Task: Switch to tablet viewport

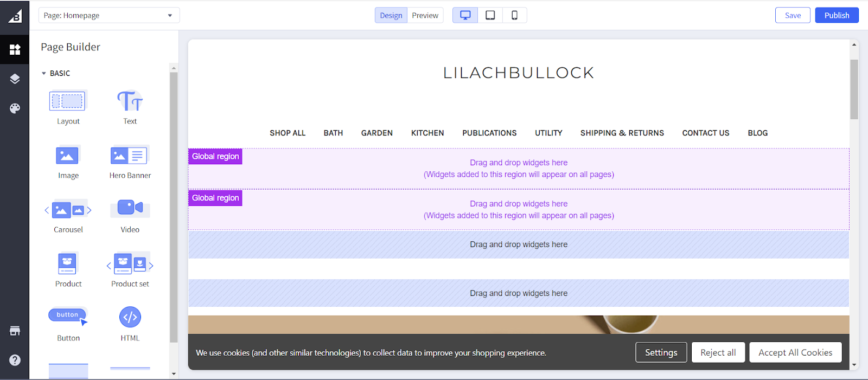Action: point(490,15)
